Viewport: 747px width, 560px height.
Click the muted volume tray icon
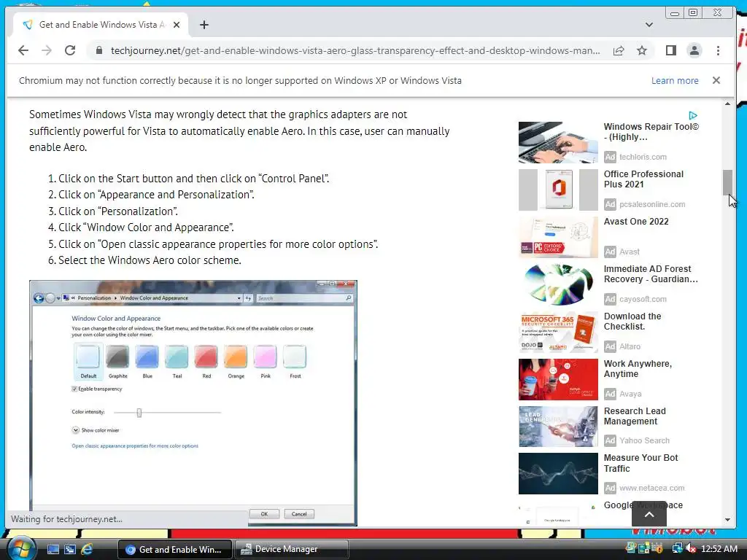691,548
